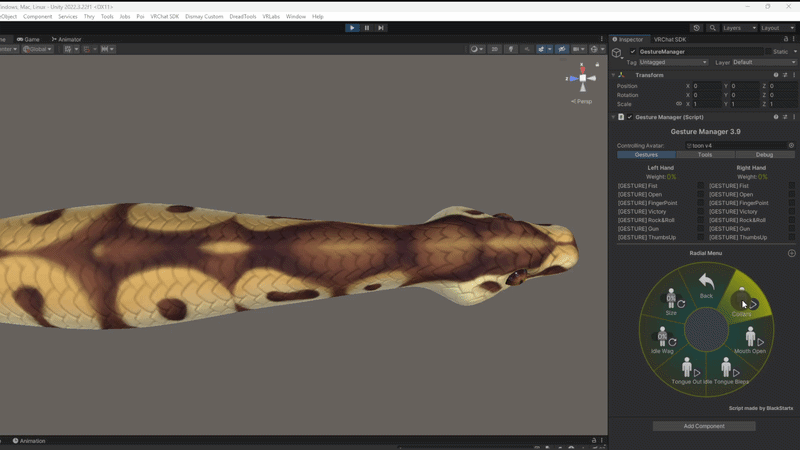Activate Mouth Open in the radial menu
Image resolution: width=800 pixels, height=450 pixels.
[x=750, y=340]
